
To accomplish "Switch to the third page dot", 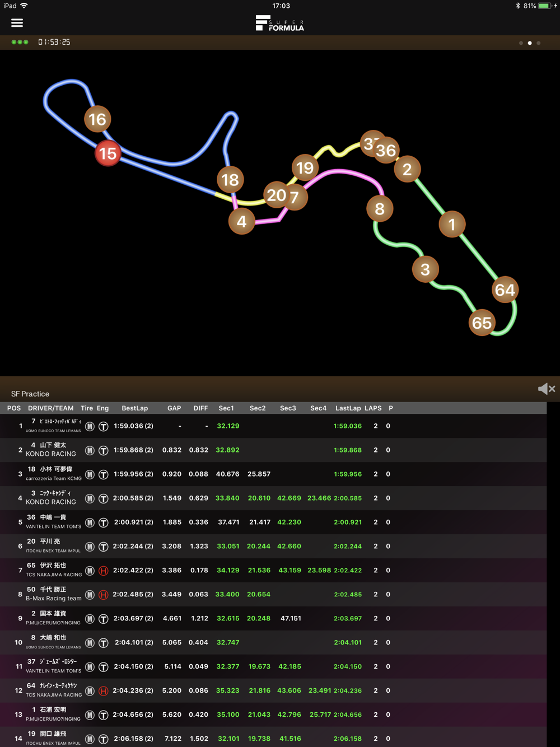I will (x=539, y=43).
